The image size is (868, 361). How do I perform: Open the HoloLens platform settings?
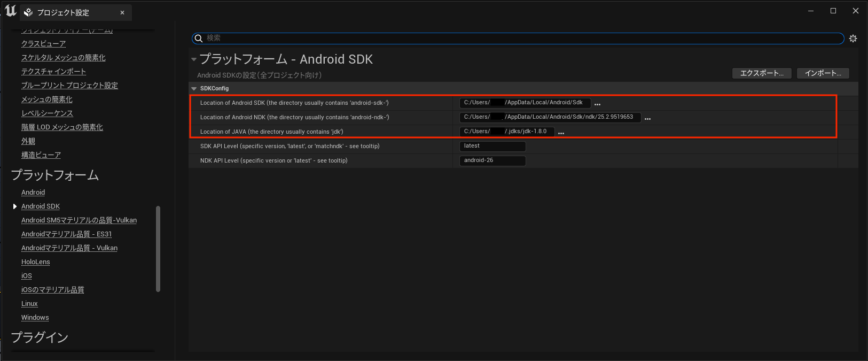36,262
